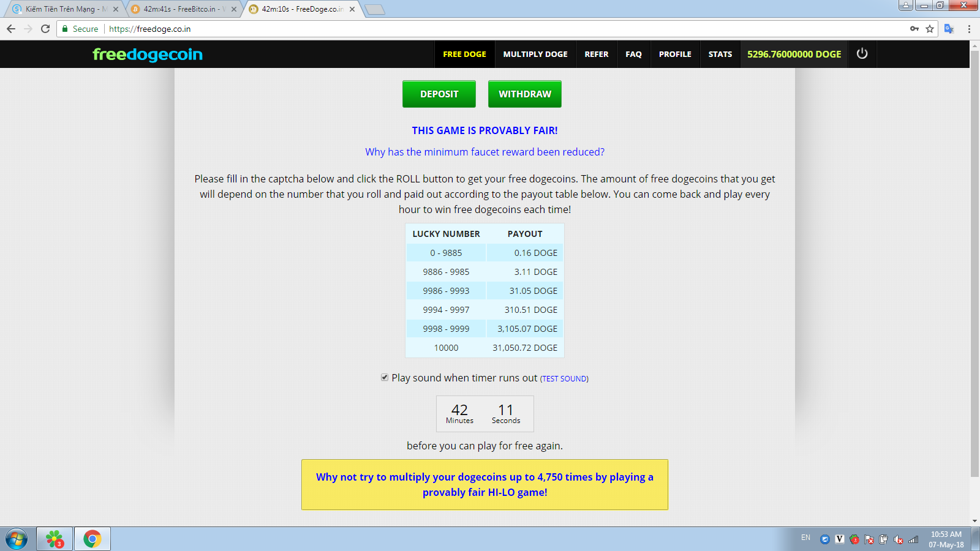
Task: Open the EN language indicator
Action: (805, 538)
